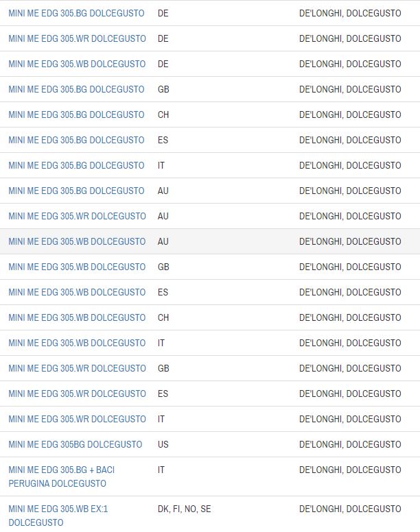
Task: Click MINI ME EDG 305.BG link for ES
Action: point(76,140)
